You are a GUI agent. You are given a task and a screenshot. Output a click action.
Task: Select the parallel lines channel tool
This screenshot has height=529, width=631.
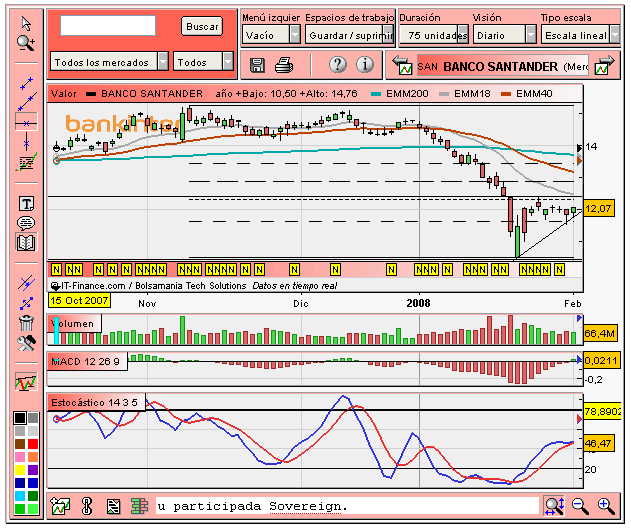(x=26, y=283)
